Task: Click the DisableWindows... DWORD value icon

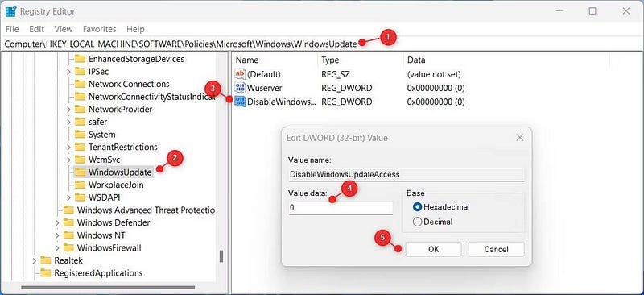Action: tap(240, 102)
